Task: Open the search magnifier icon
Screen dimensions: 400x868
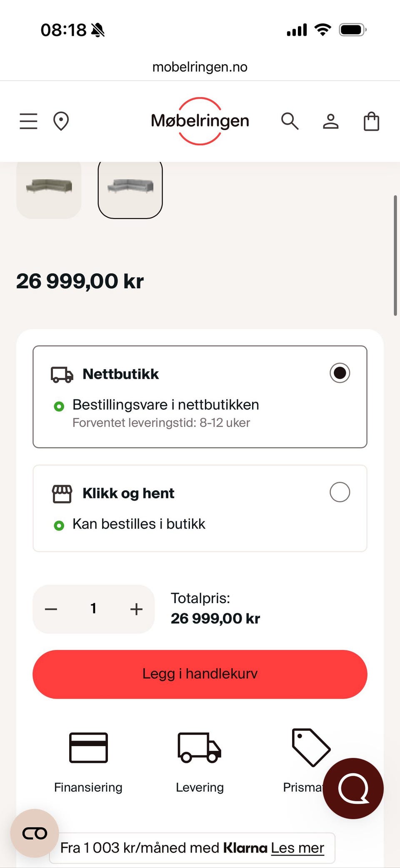Action: tap(290, 121)
